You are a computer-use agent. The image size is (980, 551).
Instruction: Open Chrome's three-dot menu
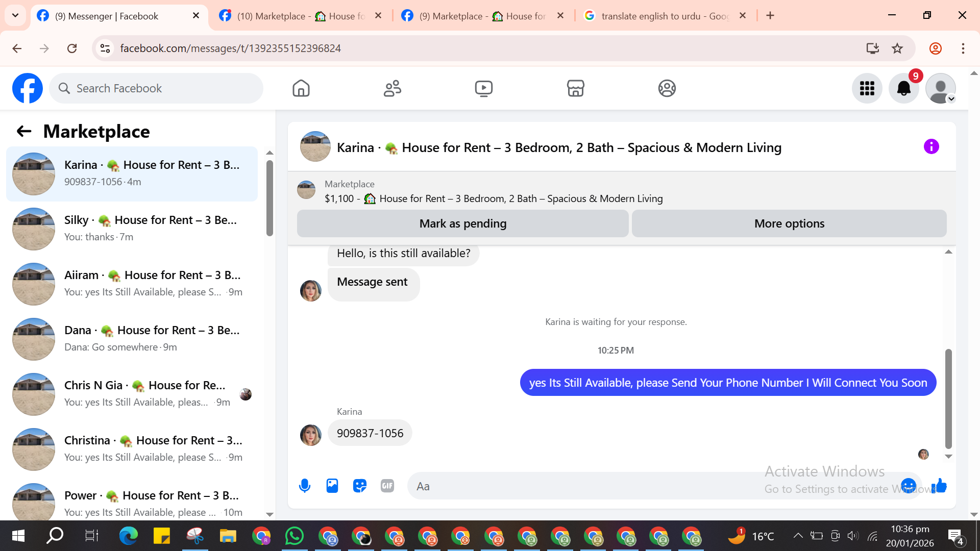click(963, 48)
